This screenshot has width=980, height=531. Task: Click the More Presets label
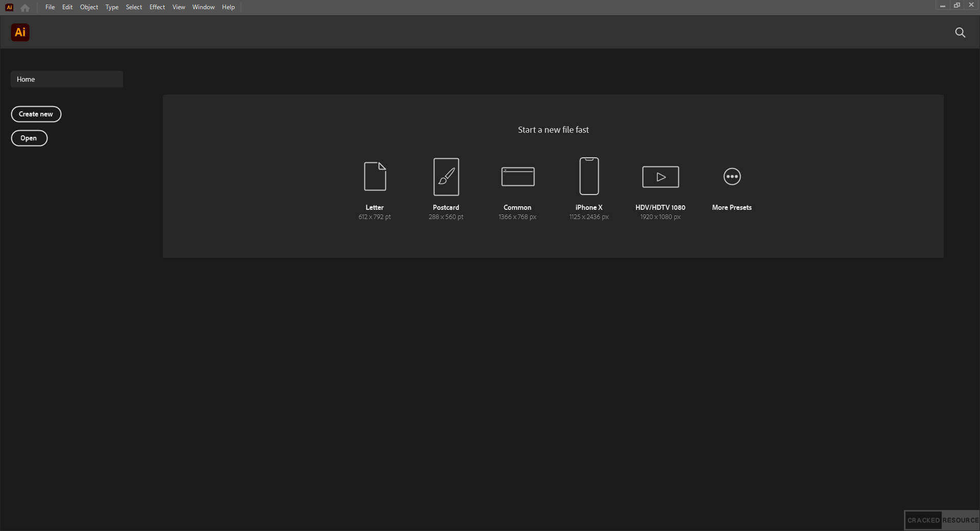click(x=732, y=207)
